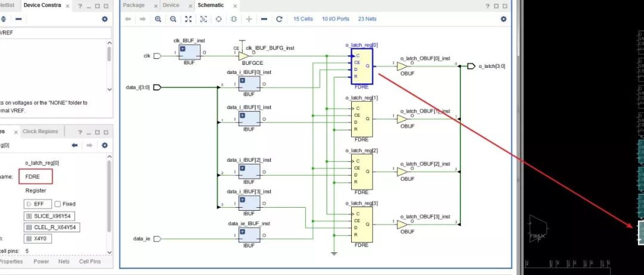
Task: Switch to the Device tab
Action: point(171,5)
